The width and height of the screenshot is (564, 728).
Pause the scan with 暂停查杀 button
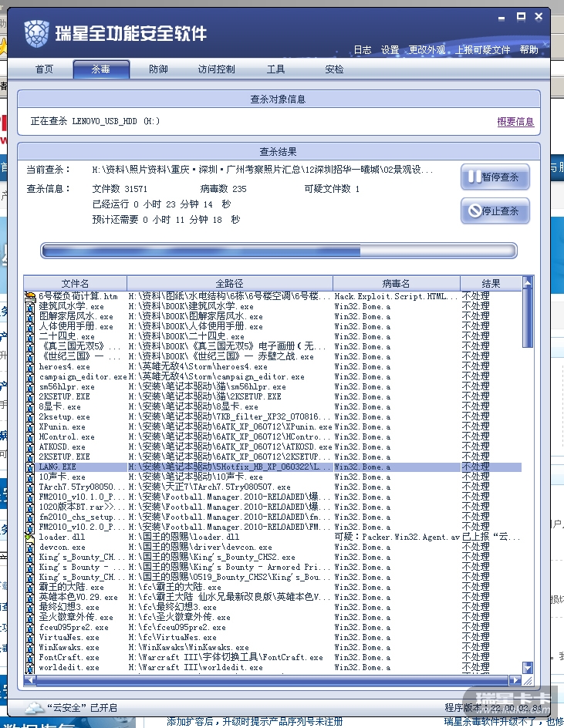(495, 177)
